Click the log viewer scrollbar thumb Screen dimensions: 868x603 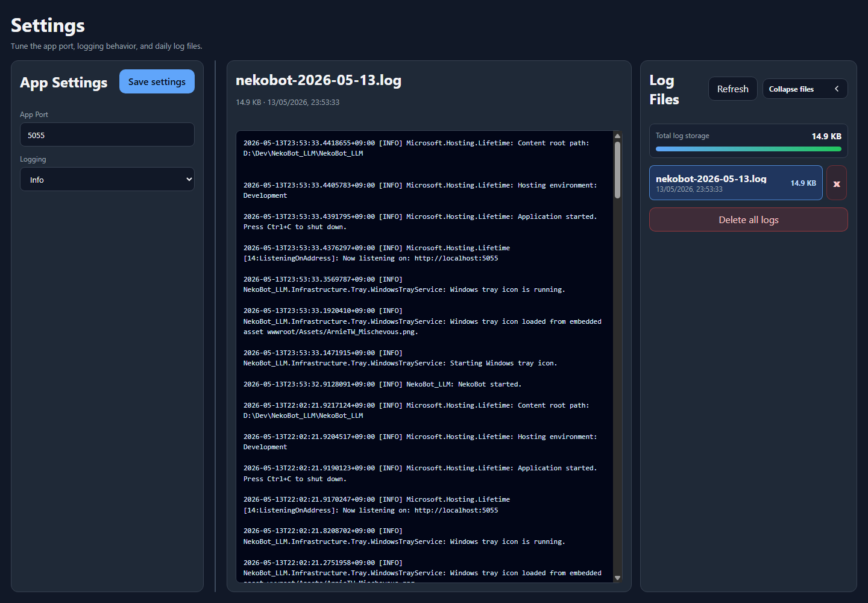617,170
